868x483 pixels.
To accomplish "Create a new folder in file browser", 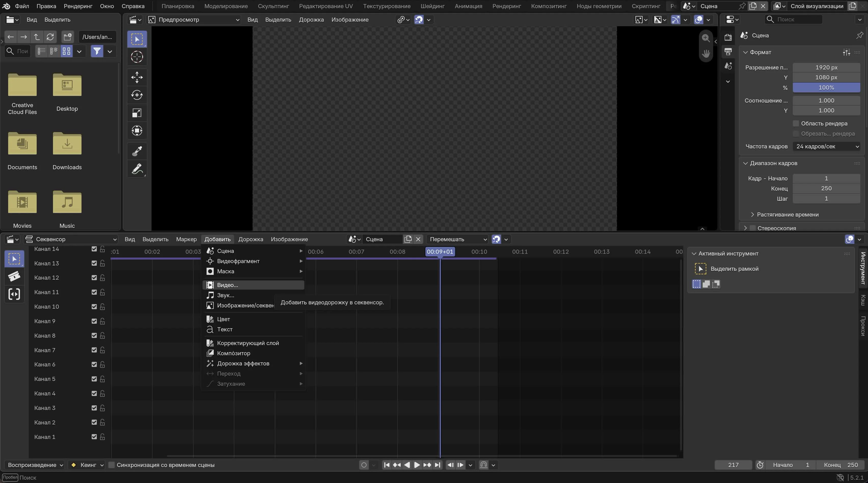I will coord(67,37).
